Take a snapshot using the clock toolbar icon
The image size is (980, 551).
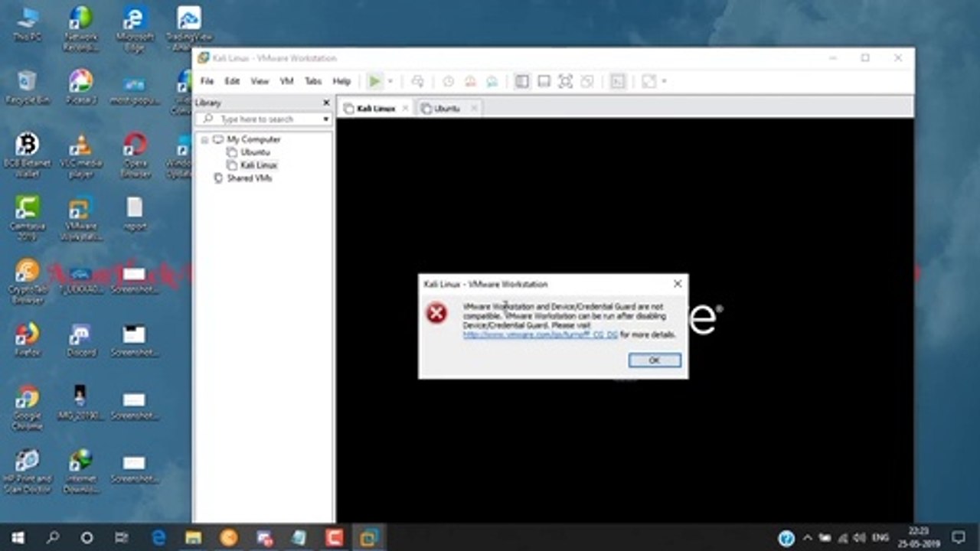(x=448, y=81)
